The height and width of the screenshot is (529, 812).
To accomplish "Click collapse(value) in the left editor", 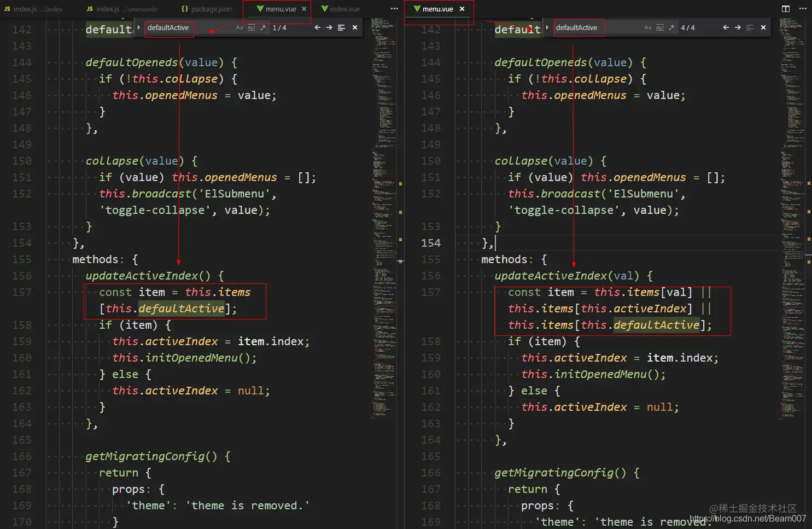I will click(x=135, y=161).
